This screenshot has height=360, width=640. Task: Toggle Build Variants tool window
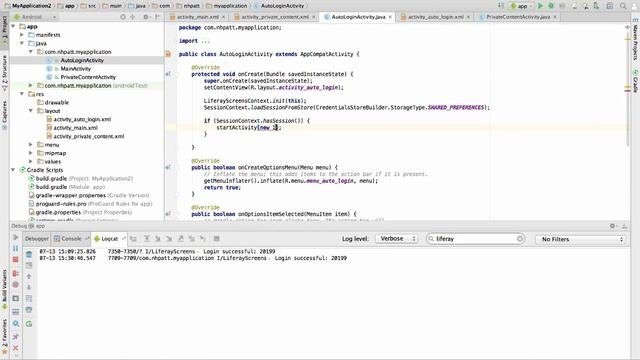pyautogui.click(x=4, y=289)
